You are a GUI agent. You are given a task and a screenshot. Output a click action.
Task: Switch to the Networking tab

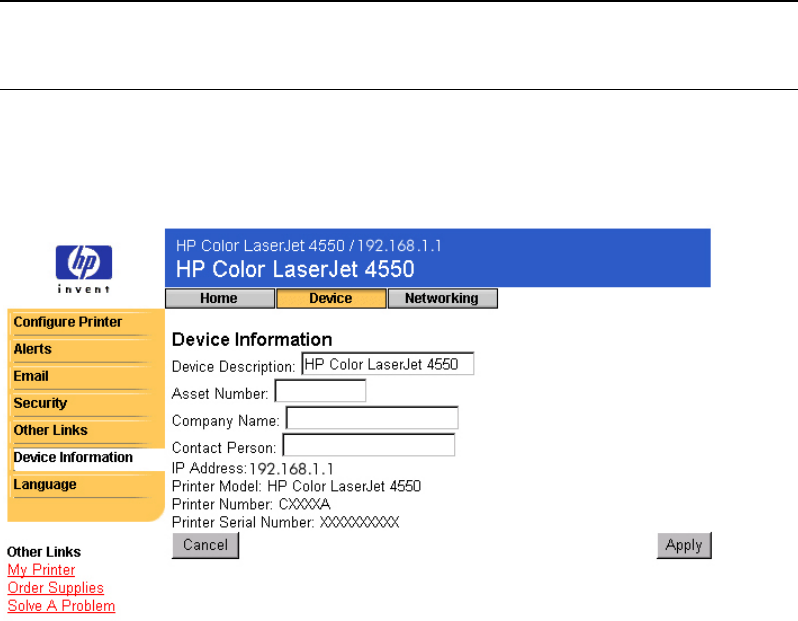(442, 298)
